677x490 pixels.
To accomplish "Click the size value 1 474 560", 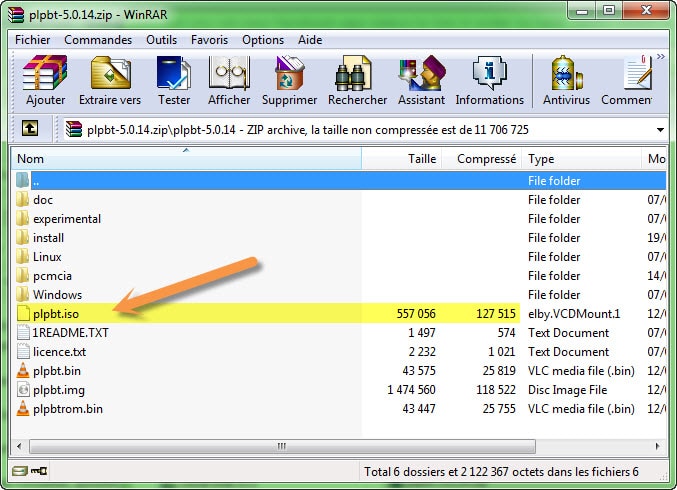I will (x=411, y=389).
